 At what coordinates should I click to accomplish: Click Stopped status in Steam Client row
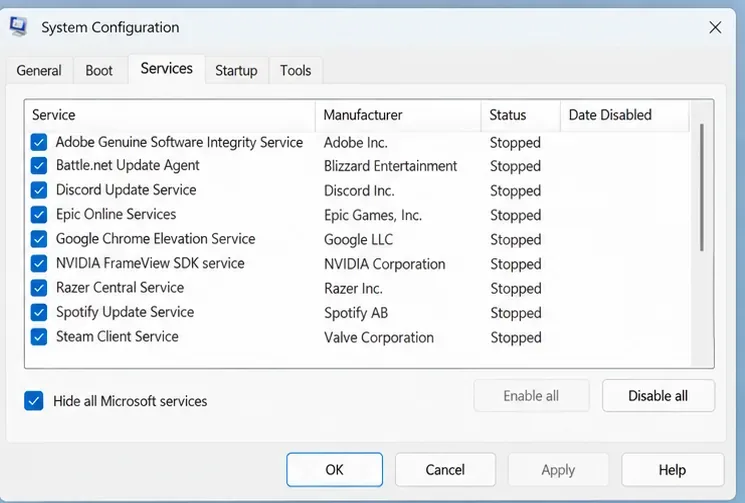pyautogui.click(x=516, y=338)
